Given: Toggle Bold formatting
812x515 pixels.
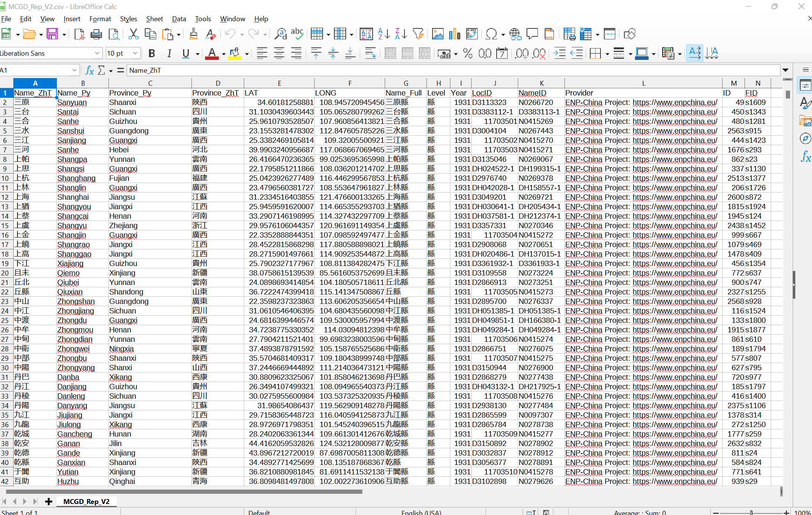Looking at the screenshot, I should [152, 53].
